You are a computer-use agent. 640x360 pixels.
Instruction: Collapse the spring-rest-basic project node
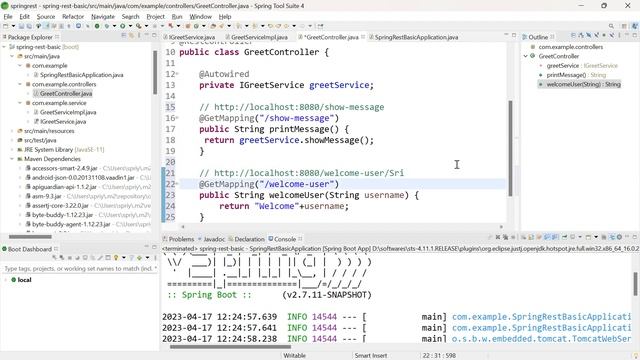(x=4, y=47)
